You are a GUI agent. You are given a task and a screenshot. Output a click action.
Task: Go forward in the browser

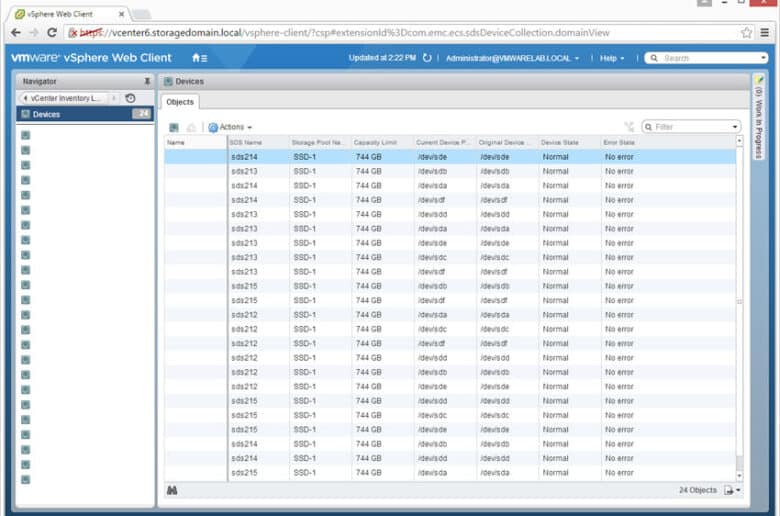click(x=34, y=33)
